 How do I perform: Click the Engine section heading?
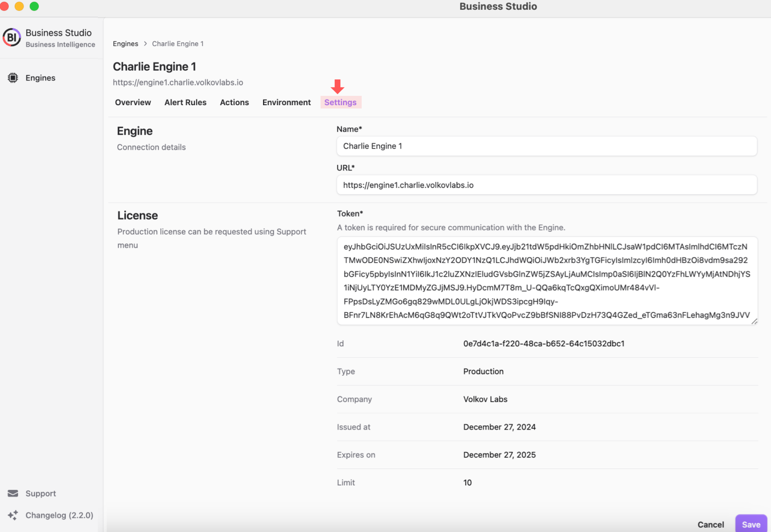click(135, 131)
